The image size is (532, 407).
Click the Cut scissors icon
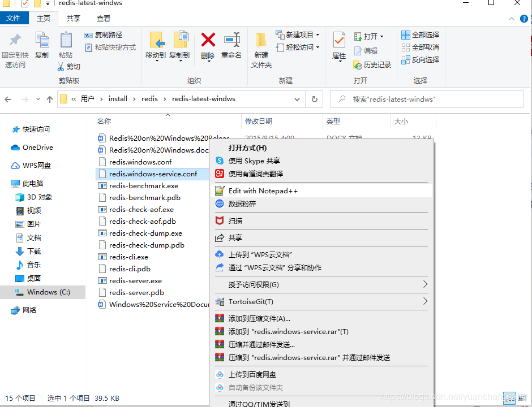tap(61, 67)
